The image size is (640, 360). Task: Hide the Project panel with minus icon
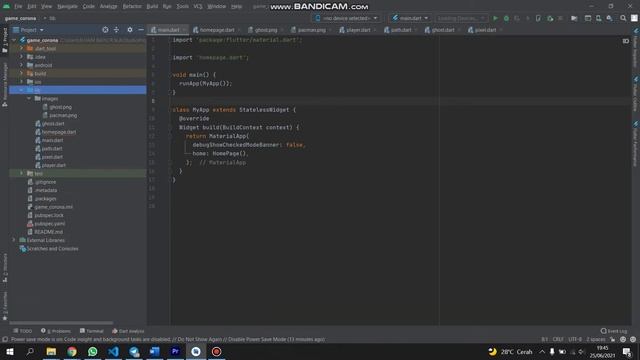coord(141,30)
